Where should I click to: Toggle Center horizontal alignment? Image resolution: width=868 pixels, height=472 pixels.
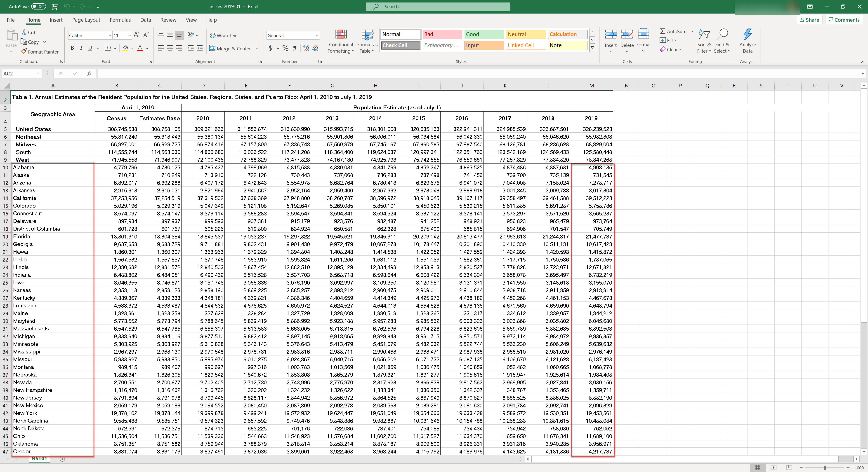coord(170,48)
